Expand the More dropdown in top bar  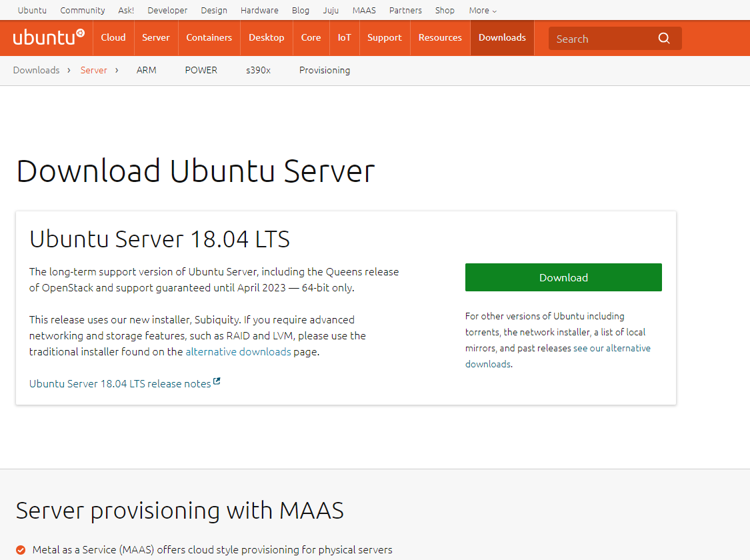[x=483, y=10]
